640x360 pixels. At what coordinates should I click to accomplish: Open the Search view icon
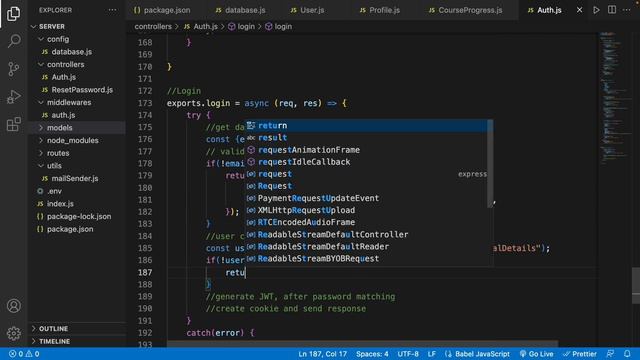[x=13, y=41]
